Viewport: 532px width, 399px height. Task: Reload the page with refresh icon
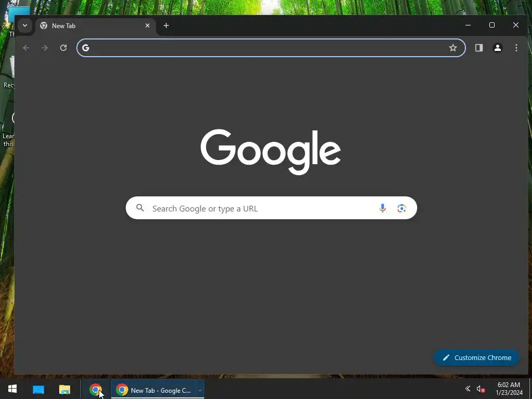point(63,48)
